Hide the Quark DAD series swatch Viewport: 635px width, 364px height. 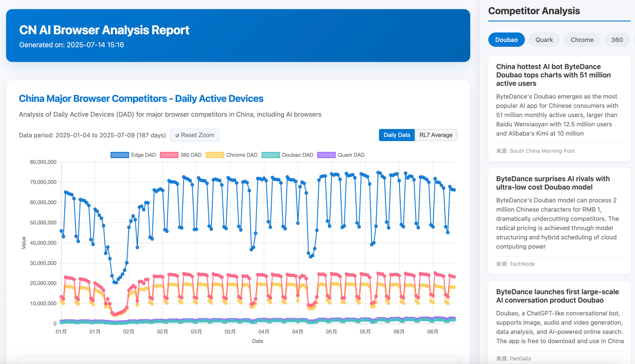click(x=326, y=155)
